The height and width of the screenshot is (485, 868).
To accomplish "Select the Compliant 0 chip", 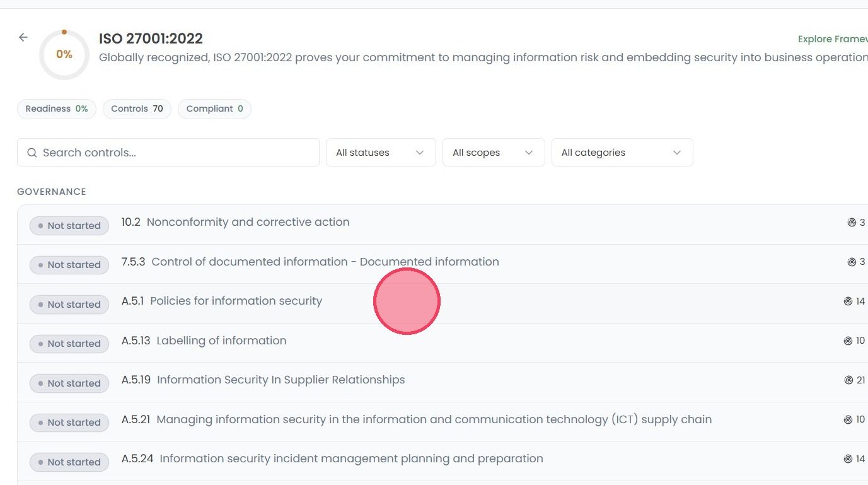I will (214, 109).
